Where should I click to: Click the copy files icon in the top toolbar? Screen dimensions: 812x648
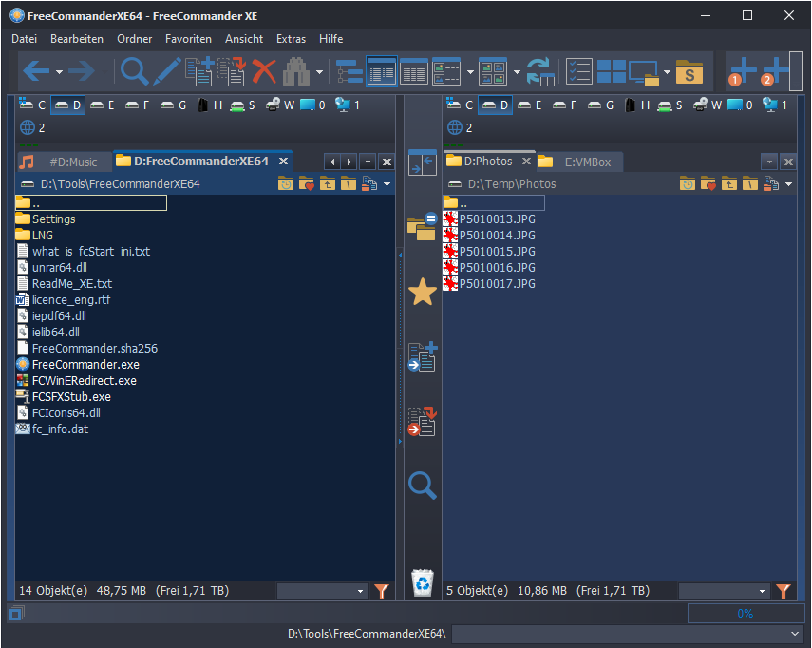[199, 71]
